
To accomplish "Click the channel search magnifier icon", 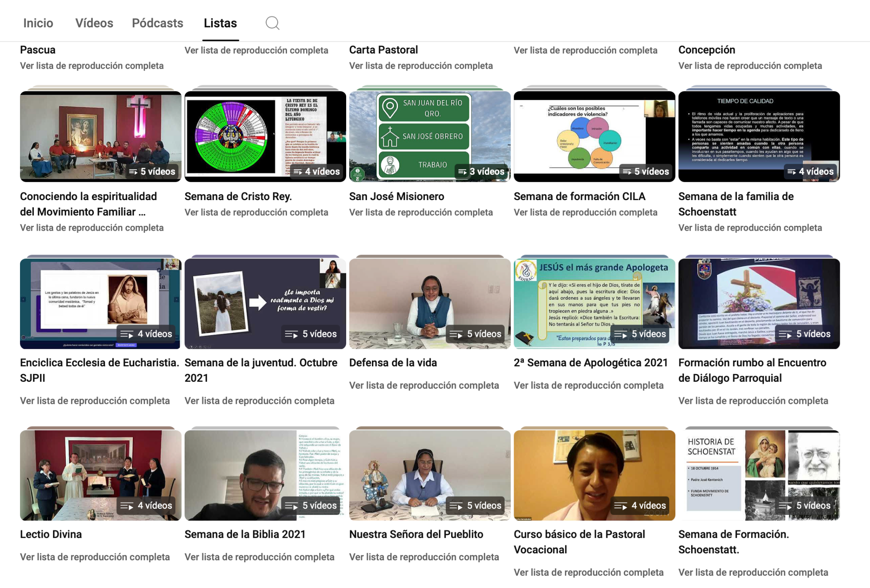I will pos(272,23).
